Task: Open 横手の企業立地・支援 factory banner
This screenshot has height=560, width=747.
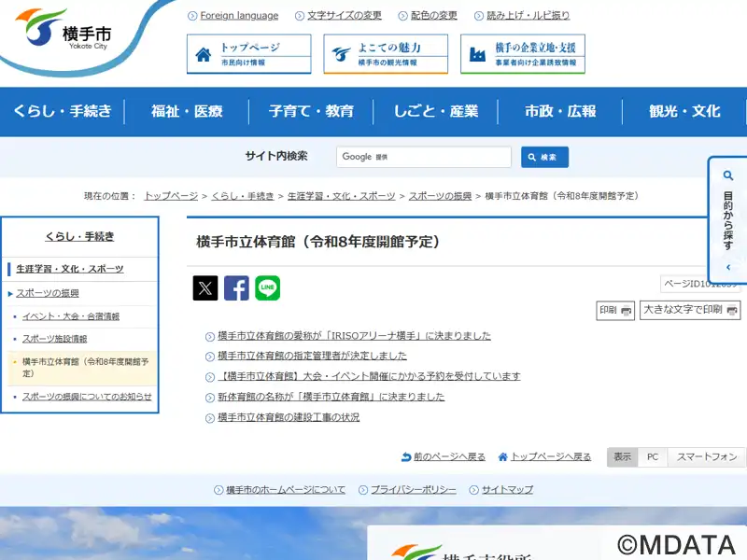Action: [x=523, y=54]
